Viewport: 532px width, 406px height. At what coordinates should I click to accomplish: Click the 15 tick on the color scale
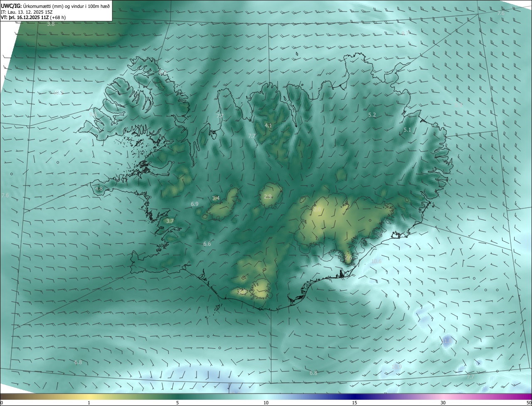pos(355,403)
